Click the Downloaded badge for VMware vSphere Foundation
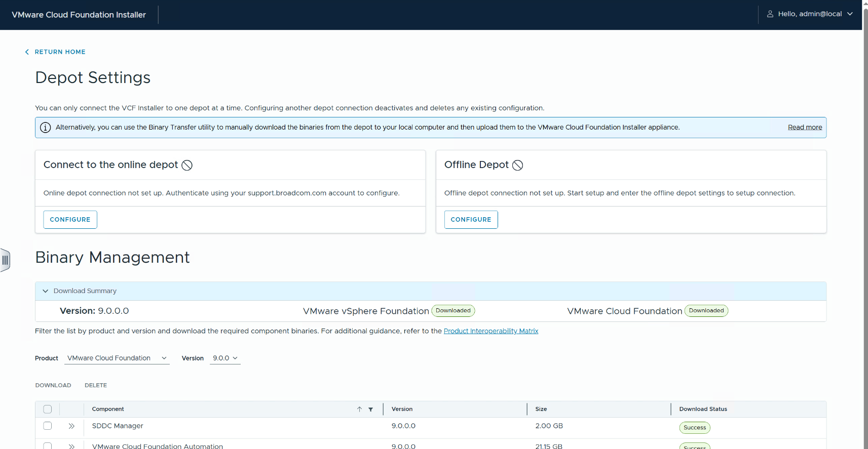 point(453,311)
